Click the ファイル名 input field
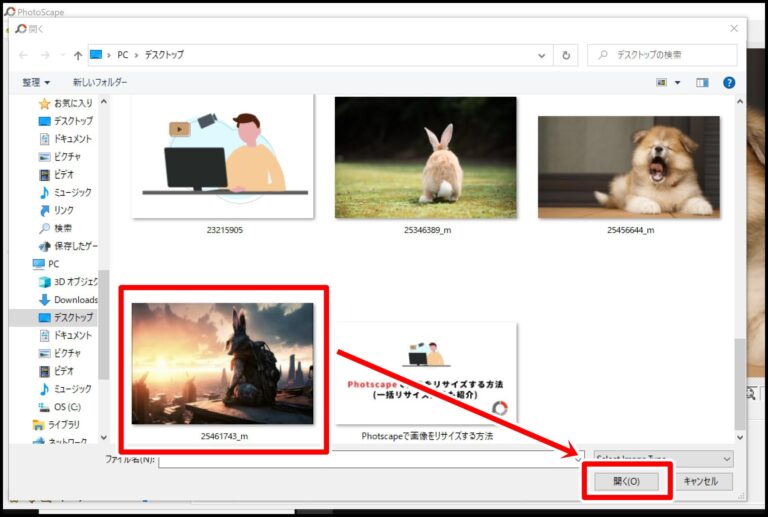The width and height of the screenshot is (768, 517). [x=371, y=459]
